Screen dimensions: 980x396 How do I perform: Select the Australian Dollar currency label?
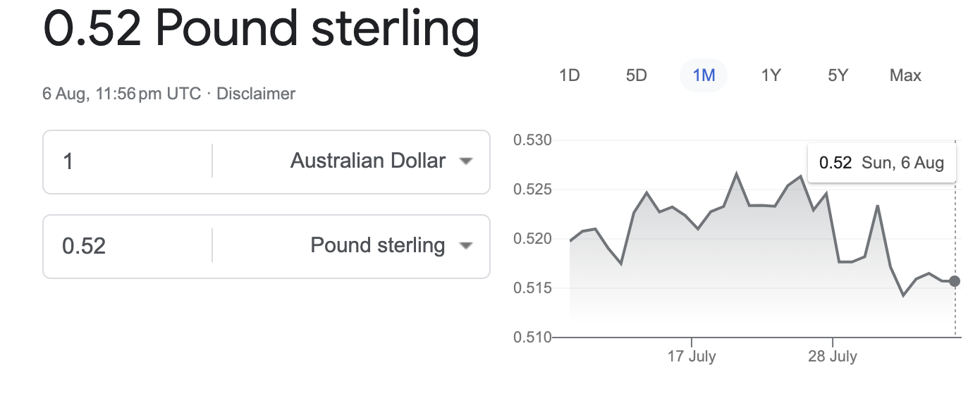tap(368, 161)
